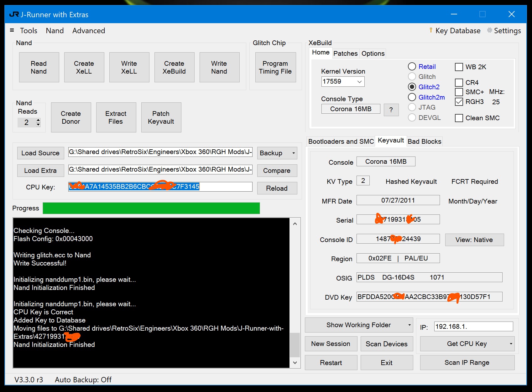Enable the WB 2K checkbox
Image resolution: width=532 pixels, height=392 pixels.
click(459, 67)
